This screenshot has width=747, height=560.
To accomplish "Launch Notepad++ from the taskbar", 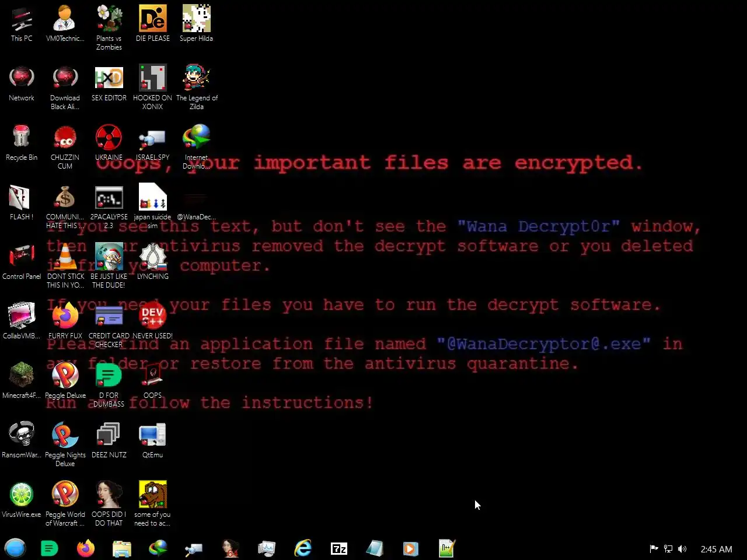I will point(447,548).
